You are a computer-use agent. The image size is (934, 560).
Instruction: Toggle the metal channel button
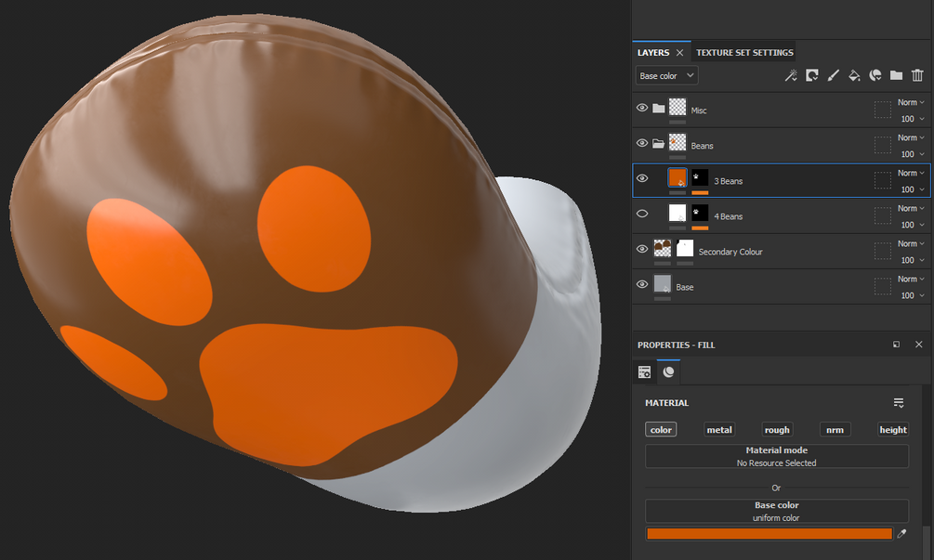(719, 430)
